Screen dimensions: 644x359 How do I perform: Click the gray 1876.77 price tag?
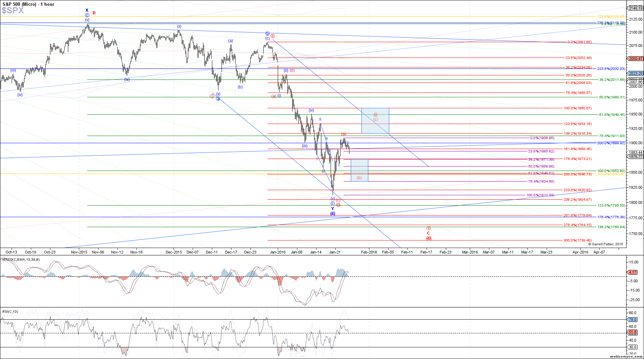click(x=635, y=157)
